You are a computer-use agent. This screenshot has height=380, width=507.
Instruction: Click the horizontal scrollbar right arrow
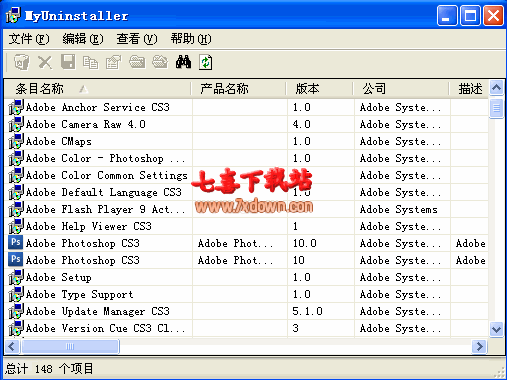479,346
